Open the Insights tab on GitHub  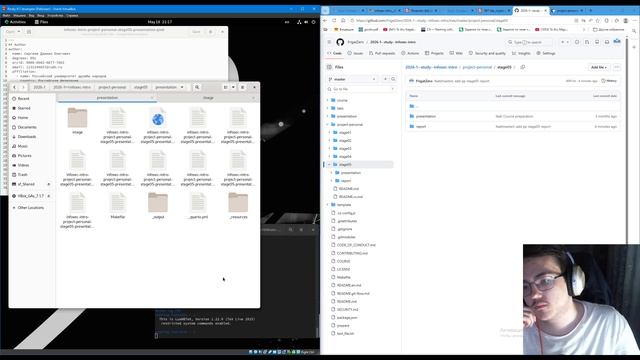[x=522, y=53]
